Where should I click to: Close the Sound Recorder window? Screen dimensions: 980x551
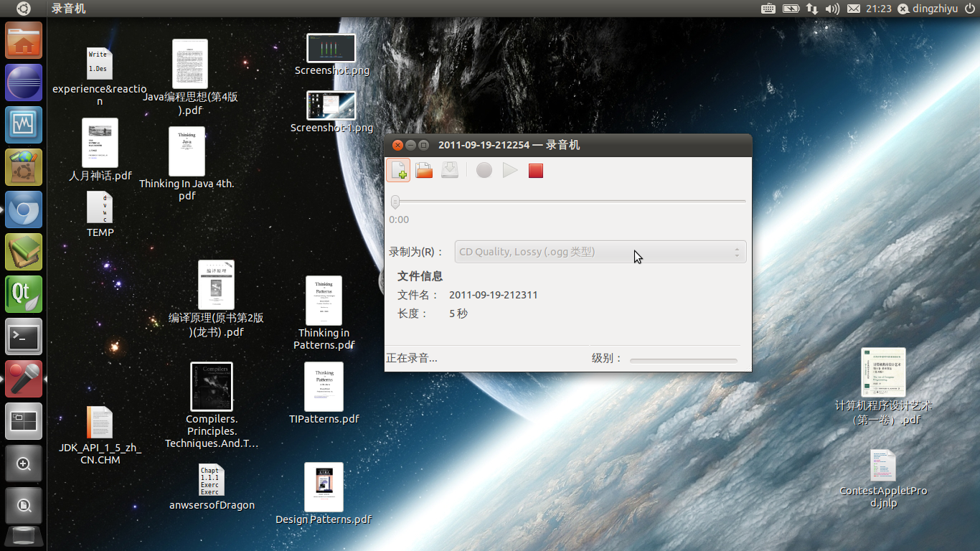click(x=397, y=145)
